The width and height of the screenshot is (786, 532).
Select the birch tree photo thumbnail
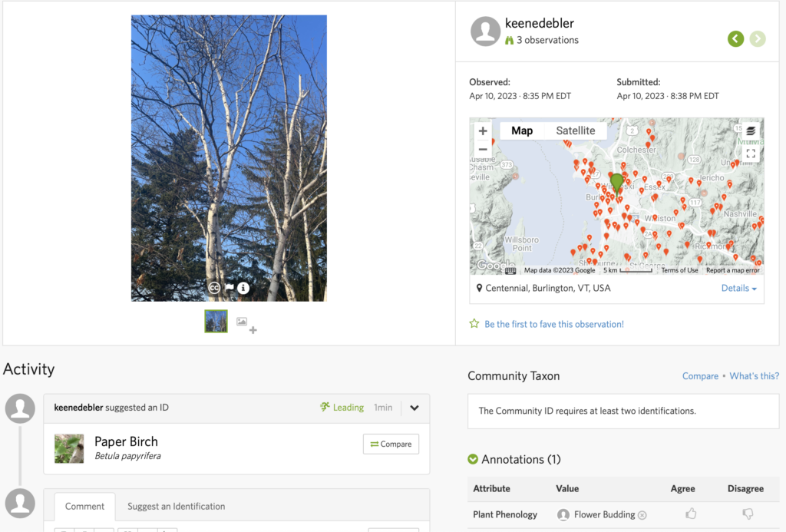point(216,321)
